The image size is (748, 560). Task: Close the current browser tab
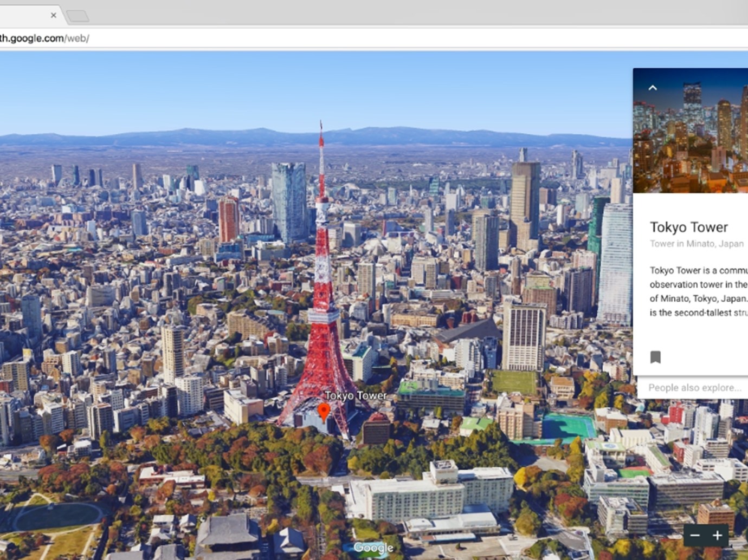click(53, 15)
